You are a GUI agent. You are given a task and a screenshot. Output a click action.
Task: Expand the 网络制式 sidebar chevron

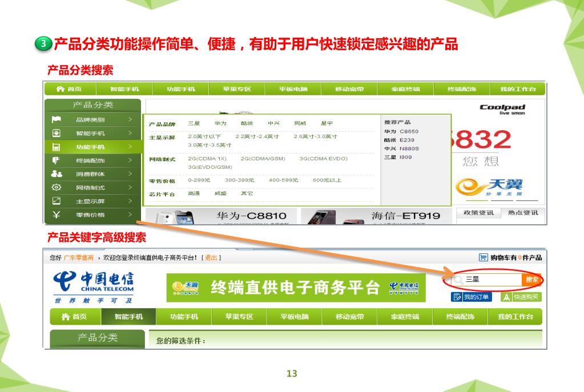point(130,187)
